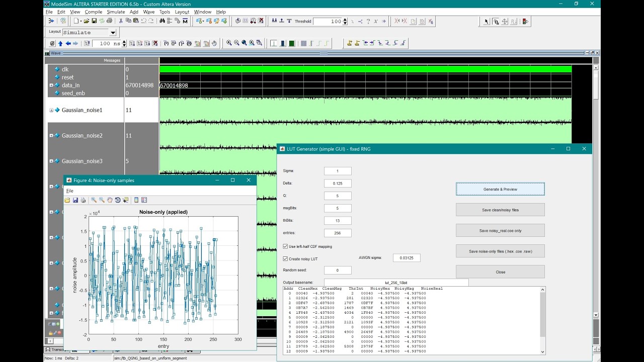The height and width of the screenshot is (362, 644).
Task: Click the Print icon in Figure 4 toolbar
Action: [83, 200]
